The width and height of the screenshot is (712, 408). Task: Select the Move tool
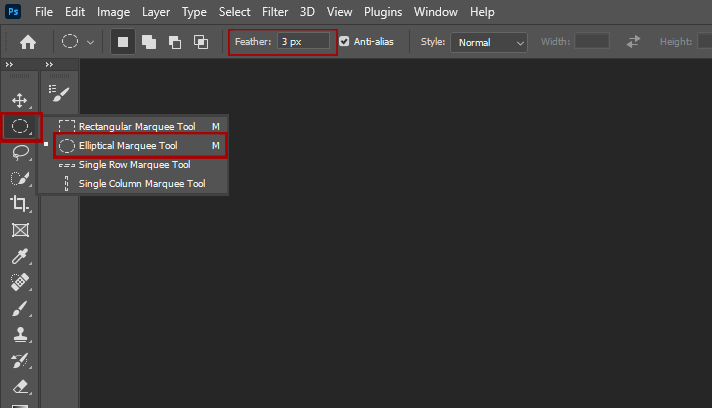[x=20, y=100]
